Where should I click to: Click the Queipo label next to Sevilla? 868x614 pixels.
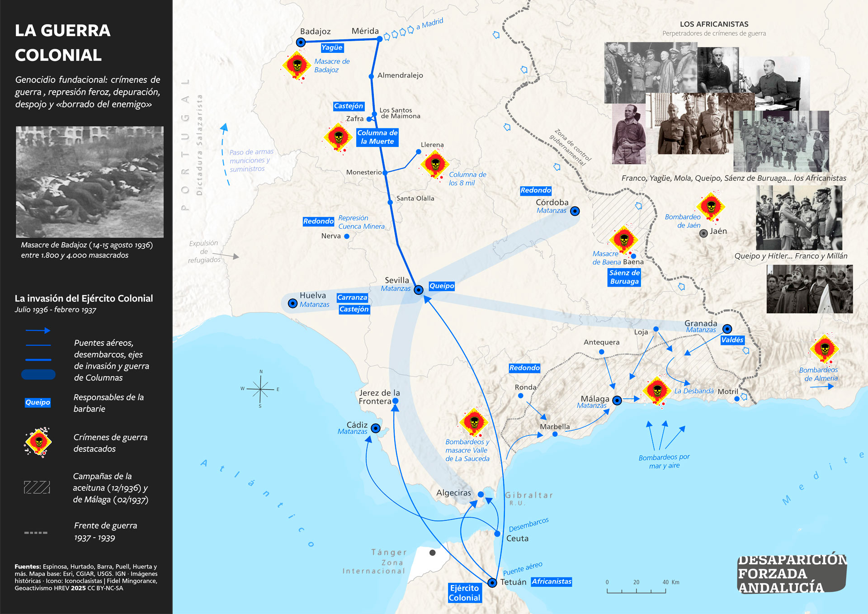click(442, 286)
